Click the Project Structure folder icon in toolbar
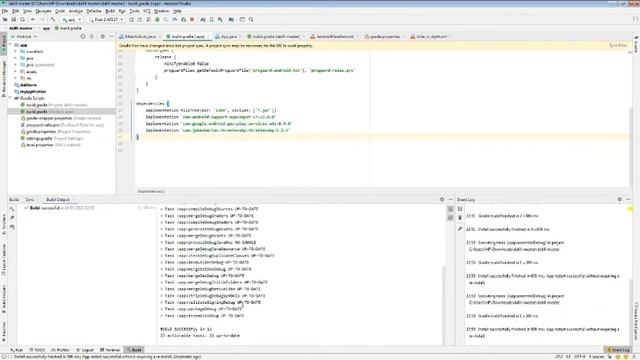640x360 pixels. (231, 20)
